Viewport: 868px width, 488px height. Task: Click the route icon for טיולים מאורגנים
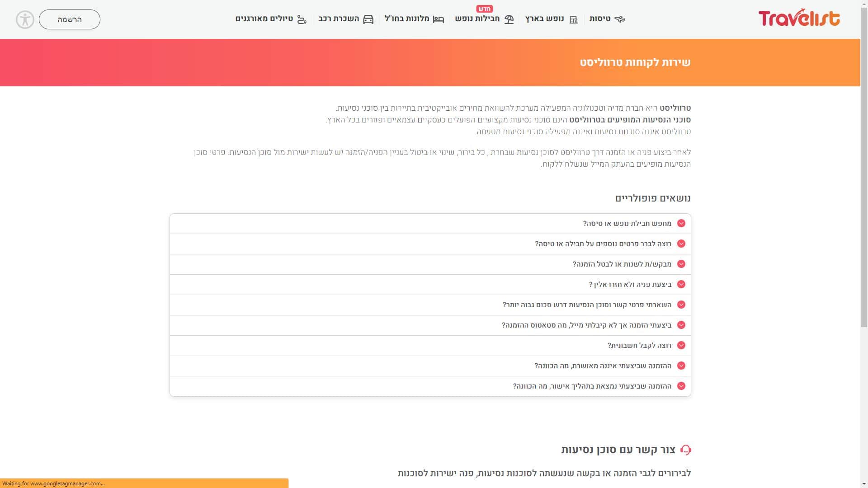302,19
